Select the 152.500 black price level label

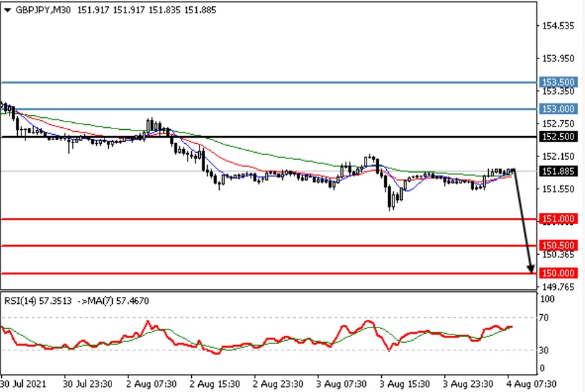point(558,137)
